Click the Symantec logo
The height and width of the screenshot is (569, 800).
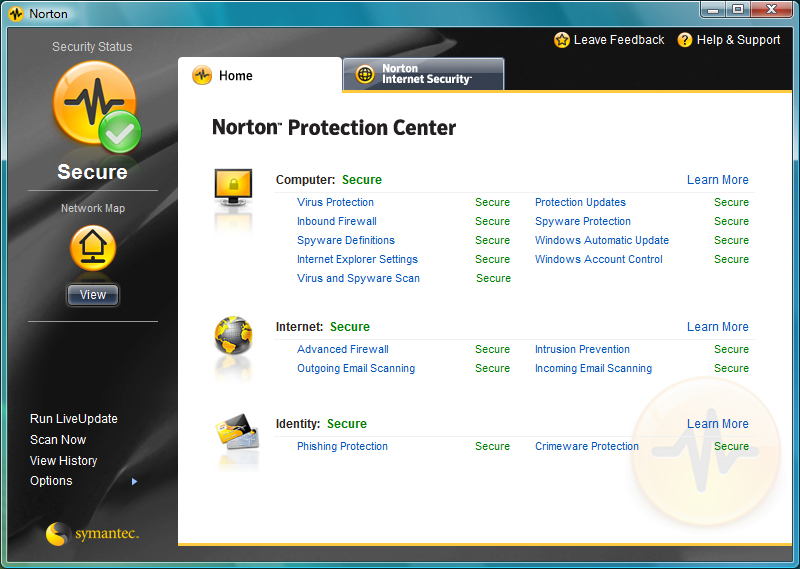pos(93,534)
